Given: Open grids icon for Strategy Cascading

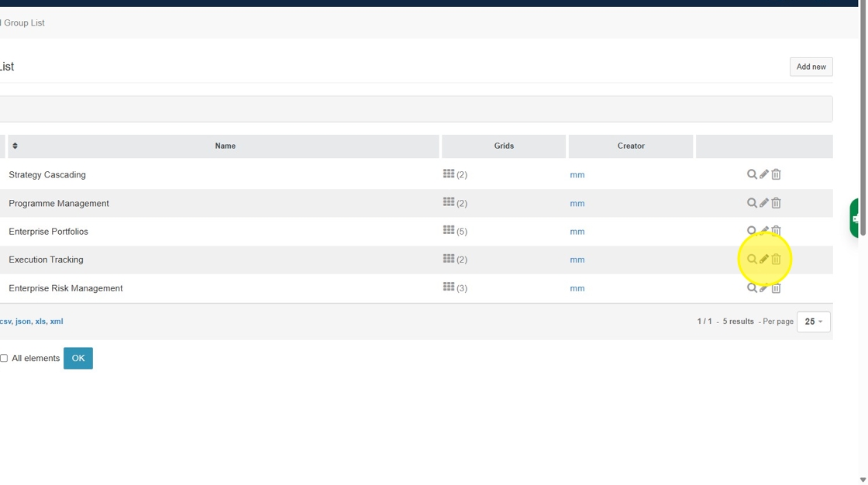Looking at the screenshot, I should pos(449,174).
